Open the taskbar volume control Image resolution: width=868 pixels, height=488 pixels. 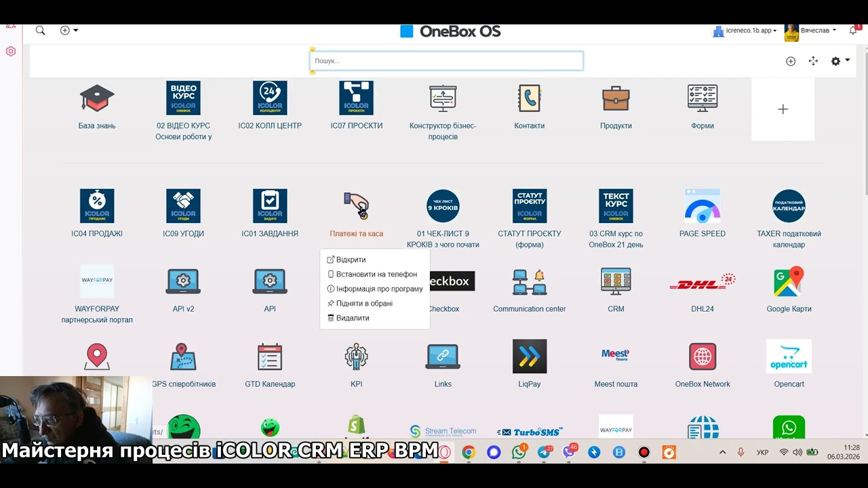point(797,452)
